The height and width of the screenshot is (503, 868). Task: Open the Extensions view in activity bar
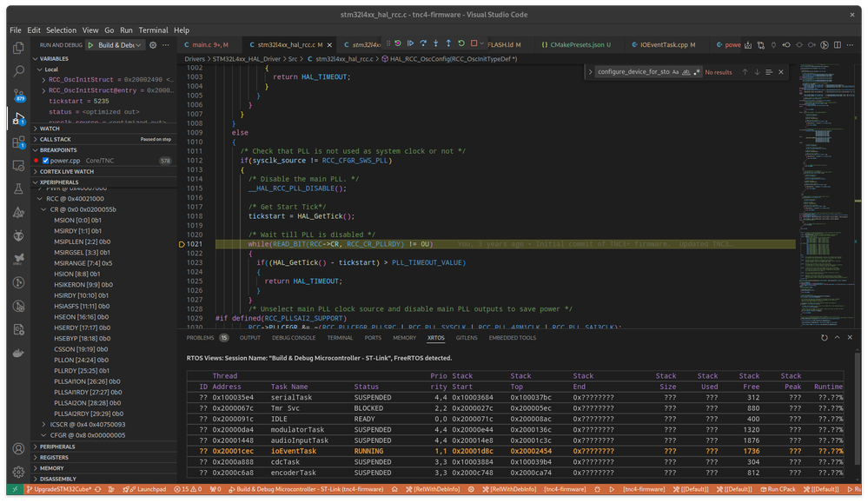(x=17, y=142)
